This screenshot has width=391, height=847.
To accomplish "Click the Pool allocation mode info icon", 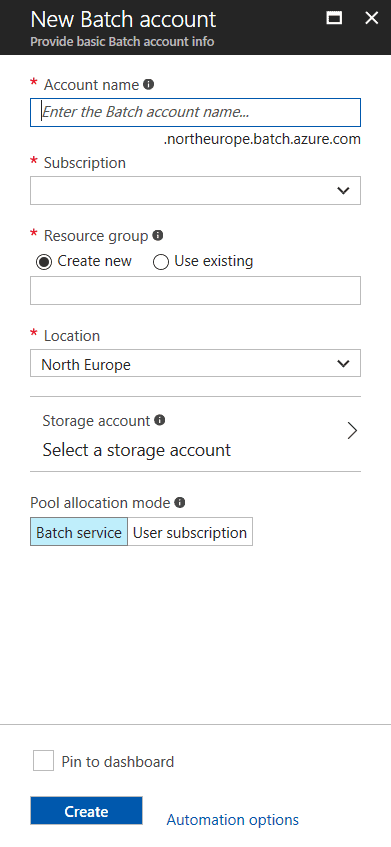I will click(180, 503).
